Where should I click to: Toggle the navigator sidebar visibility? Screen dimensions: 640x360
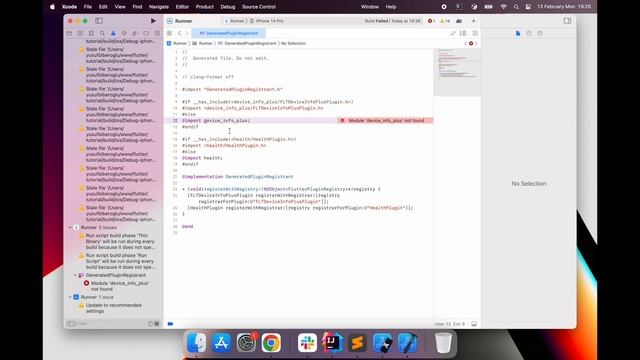click(x=99, y=21)
